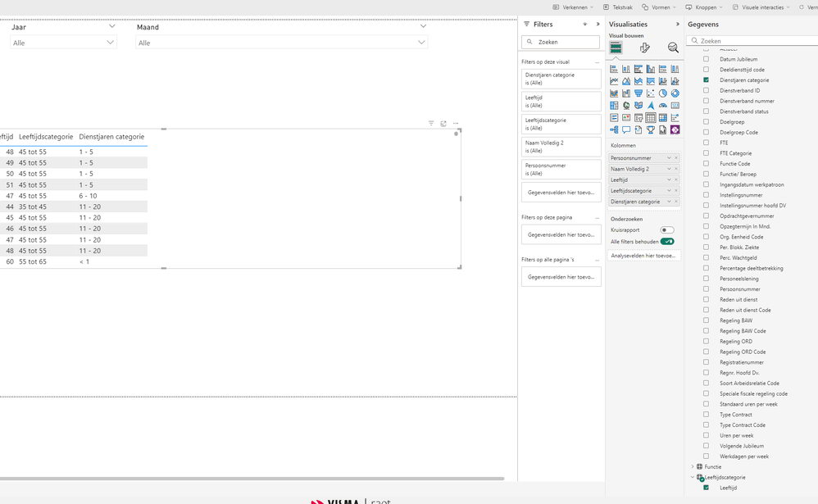Click the visual's focus mode icon
This screenshot has width=818, height=504.
pyautogui.click(x=443, y=124)
